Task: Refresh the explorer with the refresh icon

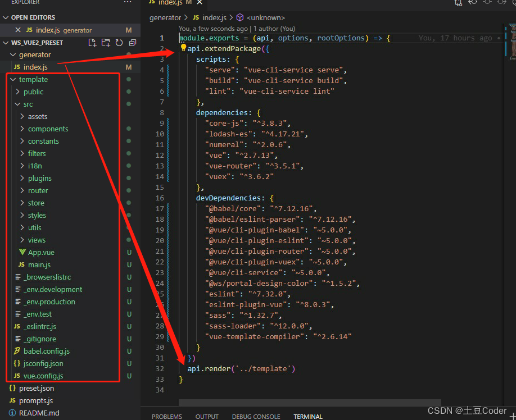Action: point(119,43)
